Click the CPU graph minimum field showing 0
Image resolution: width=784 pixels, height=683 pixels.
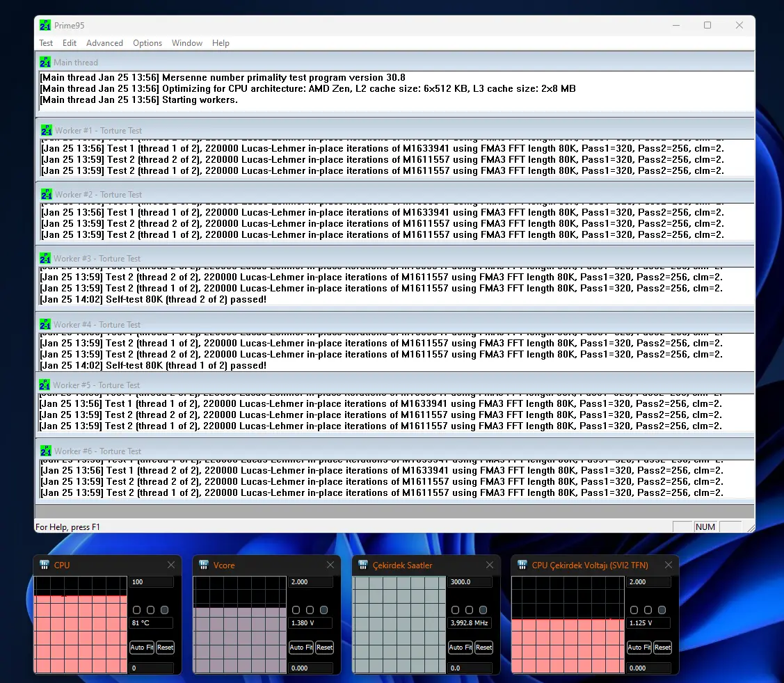point(152,668)
